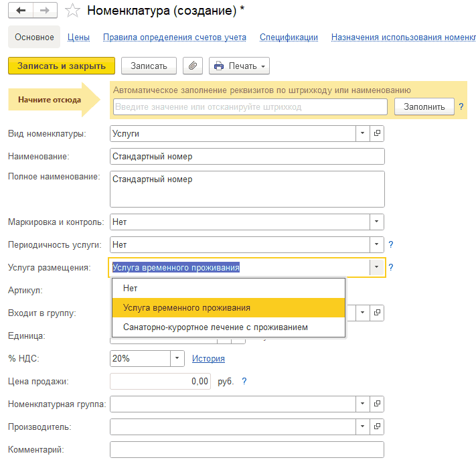Click the forward navigation arrow
Screen dimensions: 476x464
click(x=45, y=10)
